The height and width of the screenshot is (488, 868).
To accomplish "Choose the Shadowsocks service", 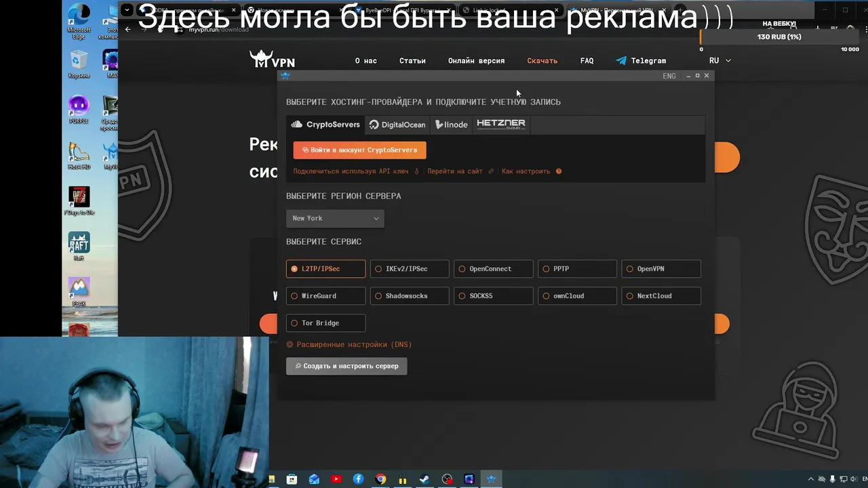I will tap(410, 296).
